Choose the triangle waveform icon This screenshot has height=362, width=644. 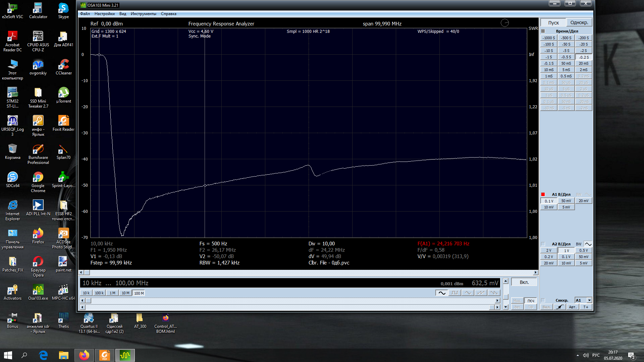pyautogui.click(x=468, y=293)
